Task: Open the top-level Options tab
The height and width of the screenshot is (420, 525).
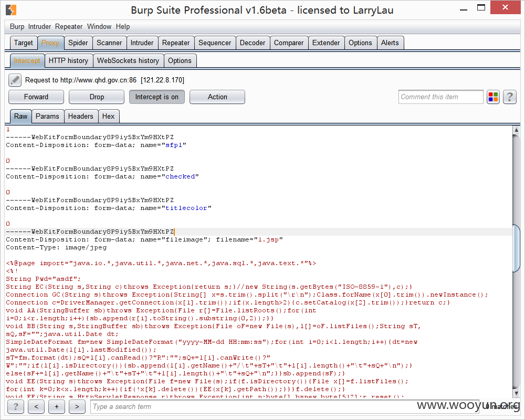Action: 360,43
